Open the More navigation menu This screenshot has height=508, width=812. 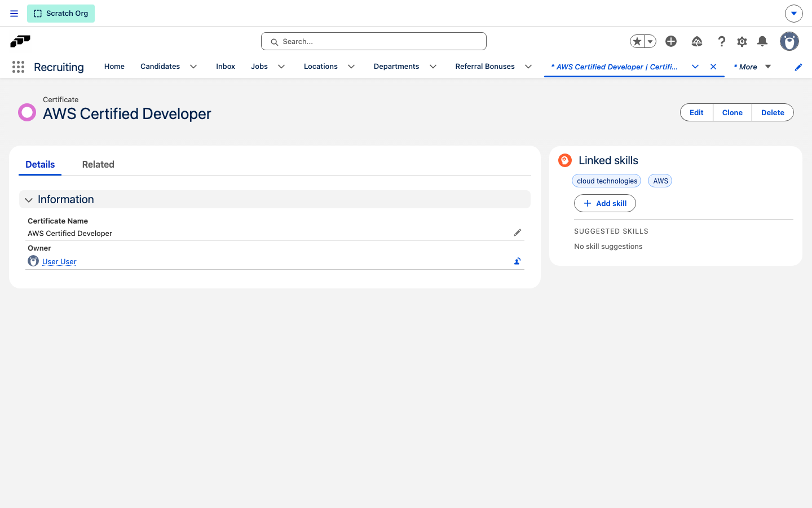[752, 67]
